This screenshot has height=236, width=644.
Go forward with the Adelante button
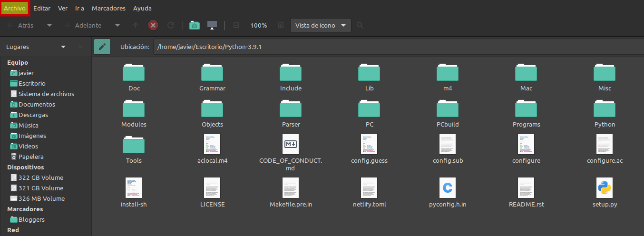pos(82,25)
